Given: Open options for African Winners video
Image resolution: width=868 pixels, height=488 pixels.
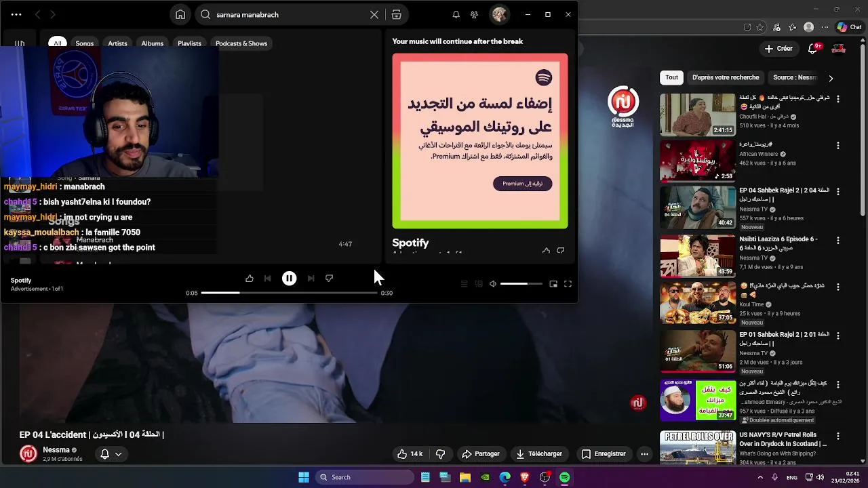Looking at the screenshot, I should [x=838, y=146].
